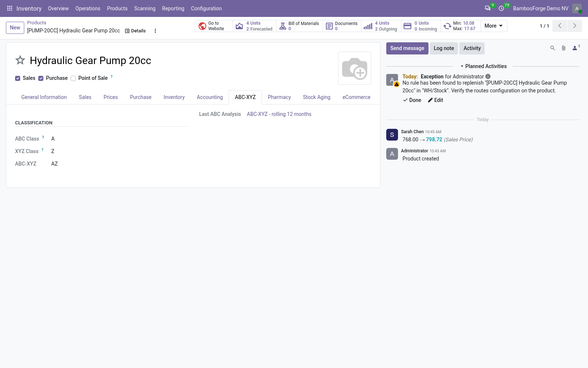This screenshot has width=588, height=368.
Task: Open the apps grid menu icon
Action: [x=10, y=8]
